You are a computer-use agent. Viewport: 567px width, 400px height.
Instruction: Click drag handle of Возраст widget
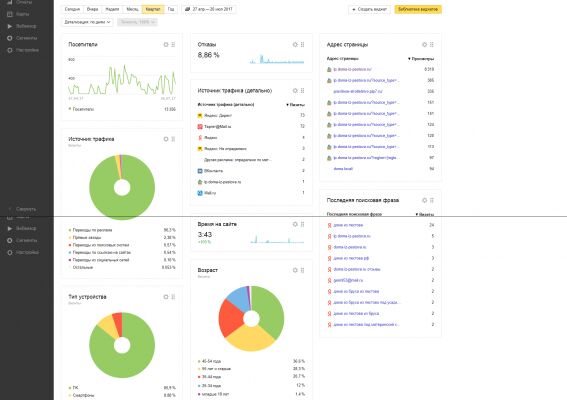303,270
